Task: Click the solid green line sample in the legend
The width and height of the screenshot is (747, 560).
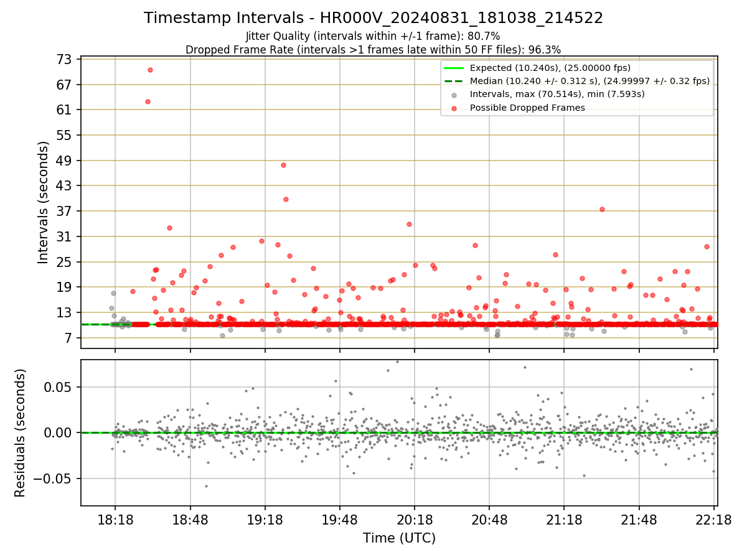Action: pos(454,68)
